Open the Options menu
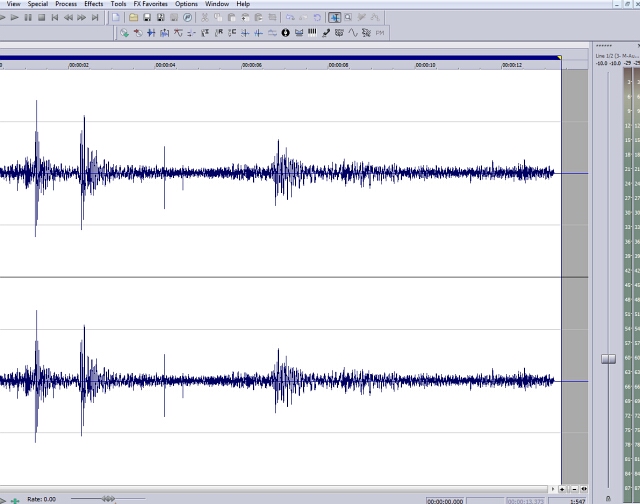The height and width of the screenshot is (504, 640). pyautogui.click(x=186, y=4)
